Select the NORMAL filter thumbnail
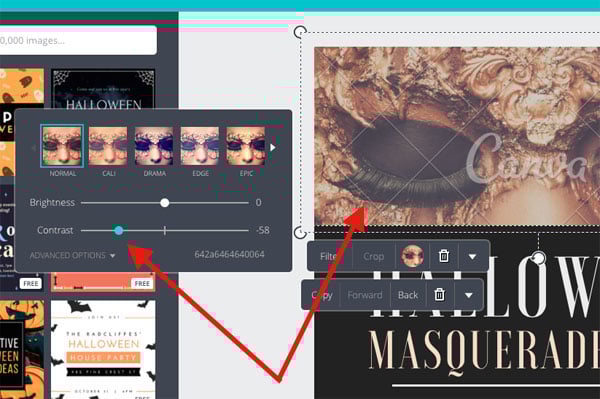This screenshot has height=399, width=600. click(x=62, y=146)
